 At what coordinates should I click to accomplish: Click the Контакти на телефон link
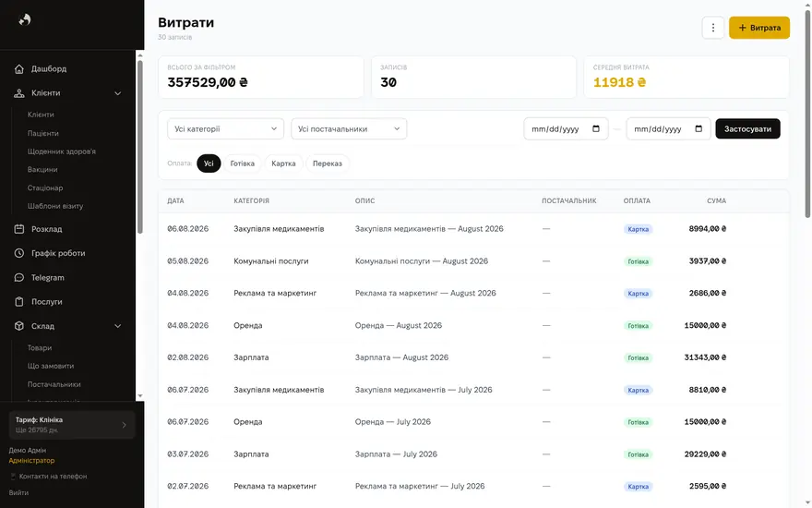click(53, 477)
